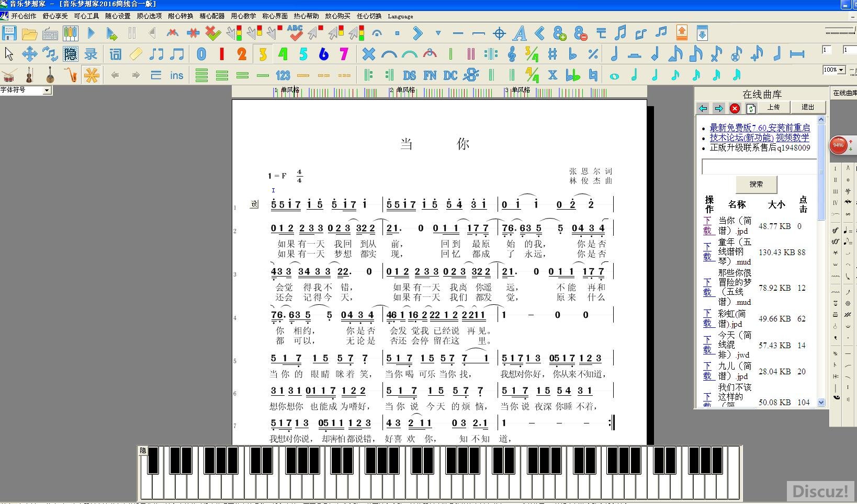Click the 123 numbering icon
857x504 pixels.
[283, 75]
